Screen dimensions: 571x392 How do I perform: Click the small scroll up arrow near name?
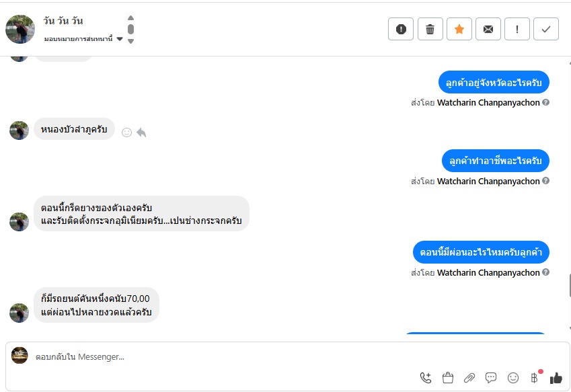tap(130, 18)
